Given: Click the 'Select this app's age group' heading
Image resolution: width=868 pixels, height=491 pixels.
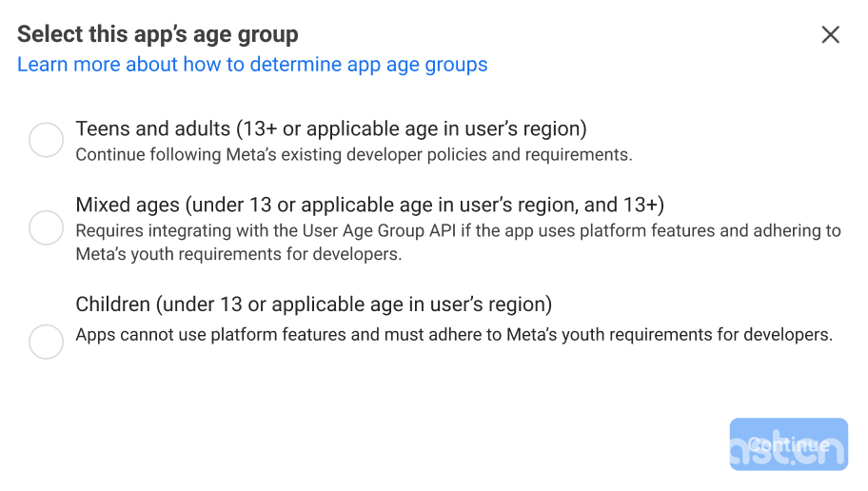Looking at the screenshot, I should (158, 34).
